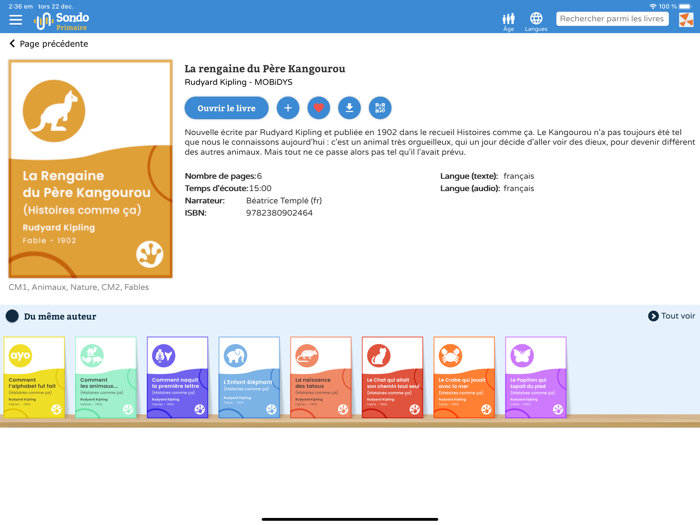
Task: Click book title La rengaine du Père Kangourou
Action: pyautogui.click(x=265, y=69)
